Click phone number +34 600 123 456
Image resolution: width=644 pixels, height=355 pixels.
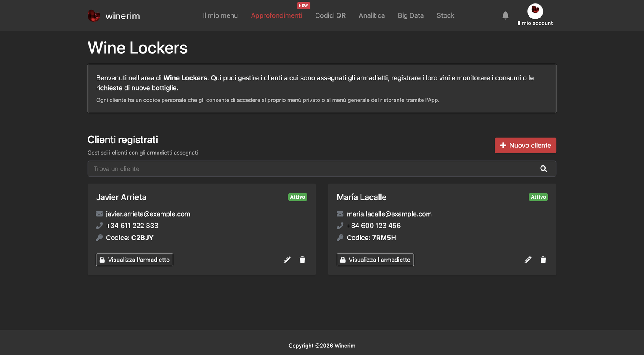[x=374, y=226]
